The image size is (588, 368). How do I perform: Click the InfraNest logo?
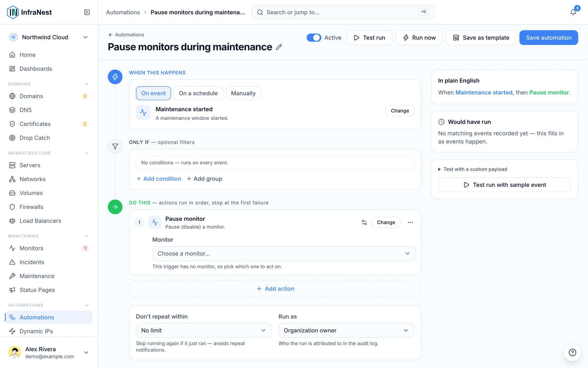click(x=30, y=12)
